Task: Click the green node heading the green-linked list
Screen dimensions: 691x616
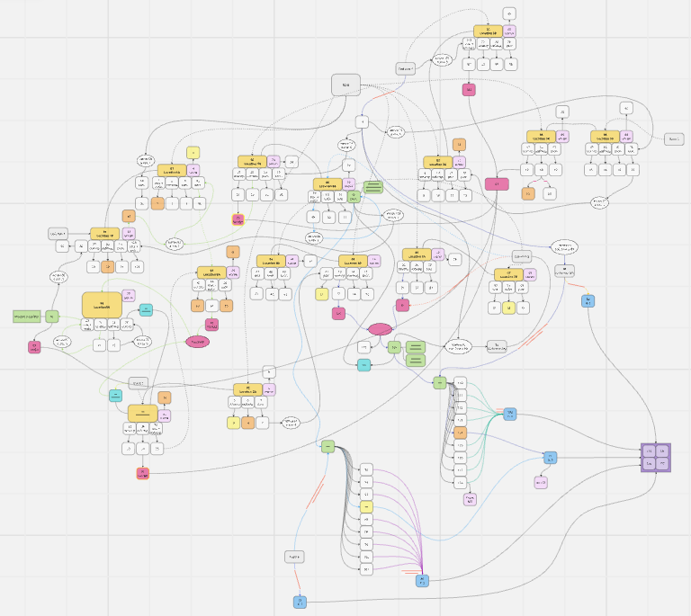Action: tap(439, 382)
